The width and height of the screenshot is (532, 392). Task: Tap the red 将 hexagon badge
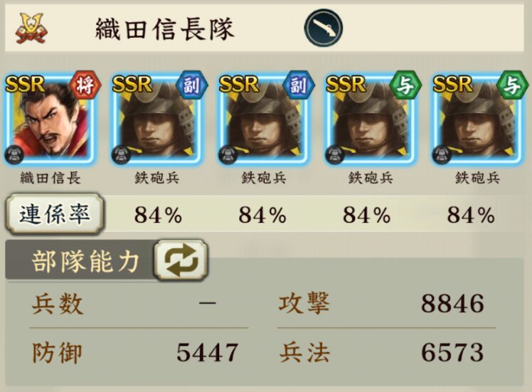pyautogui.click(x=85, y=85)
